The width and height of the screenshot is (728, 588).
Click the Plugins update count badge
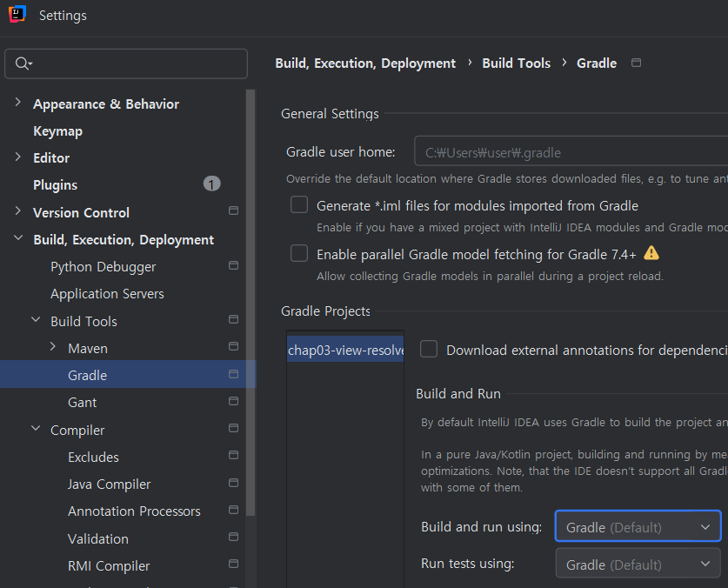click(212, 184)
